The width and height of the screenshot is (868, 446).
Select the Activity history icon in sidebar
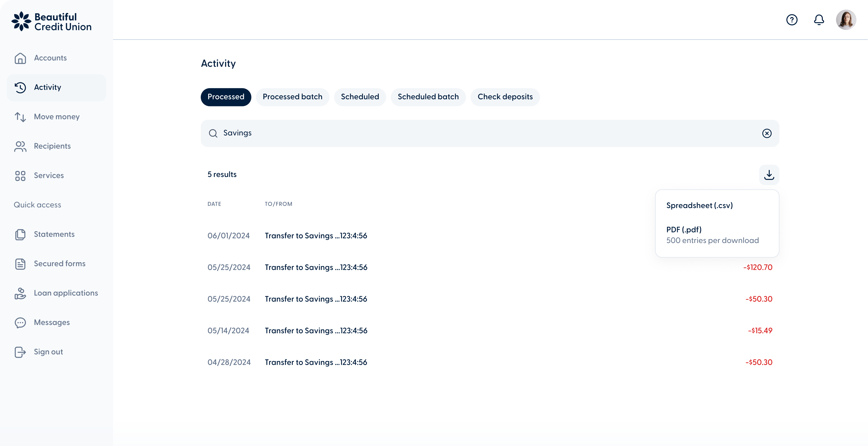21,87
